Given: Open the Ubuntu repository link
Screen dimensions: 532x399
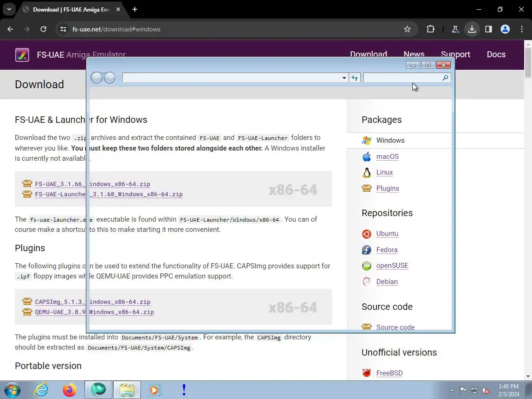Looking at the screenshot, I should tap(387, 234).
